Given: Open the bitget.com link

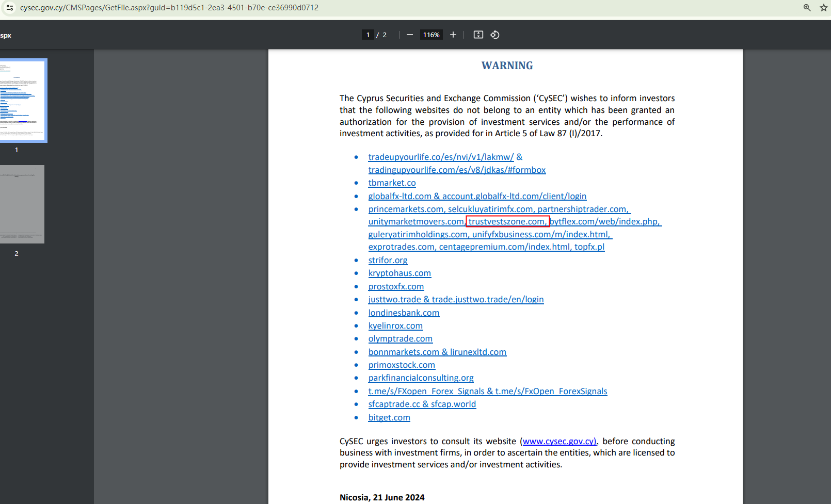Looking at the screenshot, I should point(389,417).
